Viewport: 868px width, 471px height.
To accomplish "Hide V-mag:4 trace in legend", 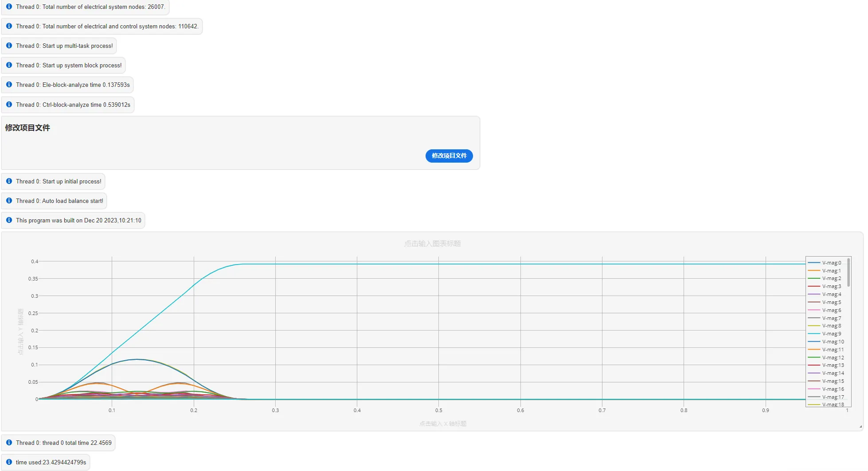I will click(x=825, y=294).
